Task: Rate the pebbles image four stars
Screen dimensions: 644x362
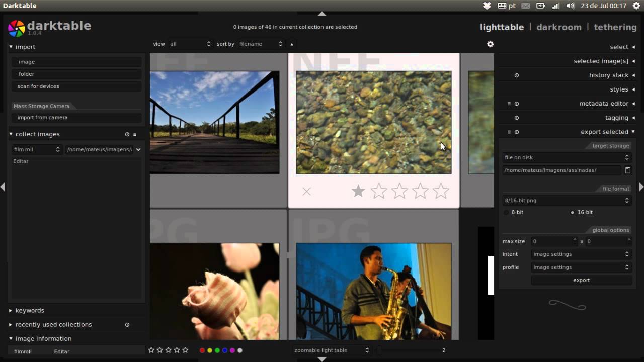Action: tap(420, 191)
